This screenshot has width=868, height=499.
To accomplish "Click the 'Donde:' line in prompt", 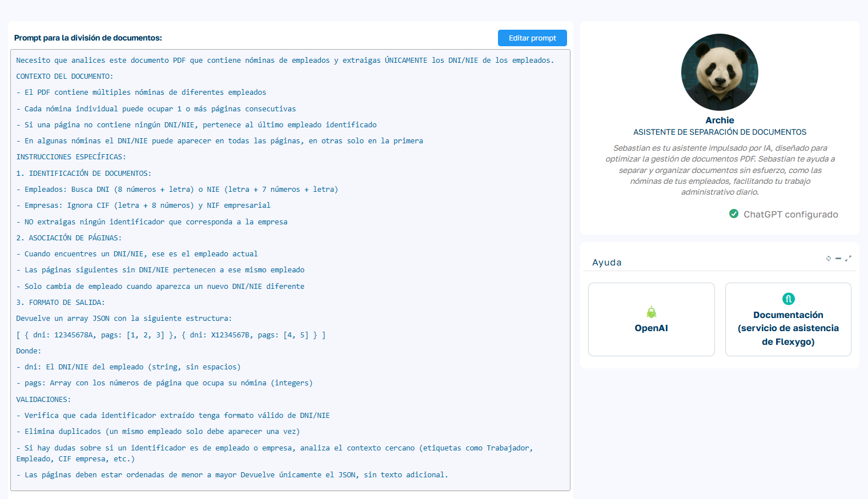I will click(x=29, y=351).
